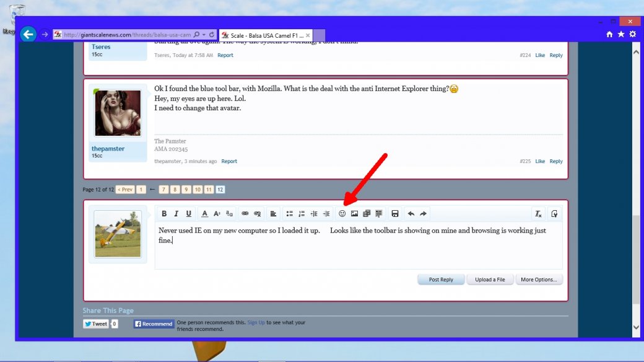
Task: Share the page with Tweet button
Action: pyautogui.click(x=96, y=324)
